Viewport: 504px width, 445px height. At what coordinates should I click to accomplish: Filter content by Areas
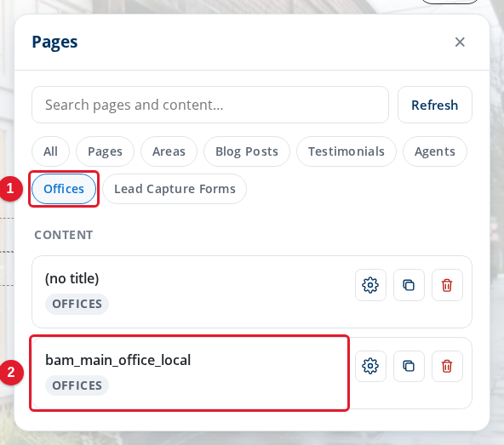pyautogui.click(x=169, y=151)
